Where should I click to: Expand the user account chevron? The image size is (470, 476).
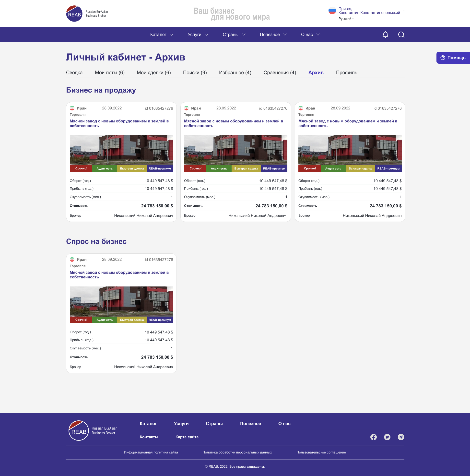pos(403,11)
